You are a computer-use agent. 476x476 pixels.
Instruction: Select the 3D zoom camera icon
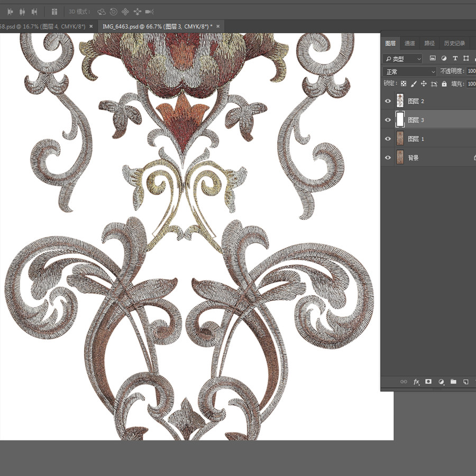tap(149, 12)
